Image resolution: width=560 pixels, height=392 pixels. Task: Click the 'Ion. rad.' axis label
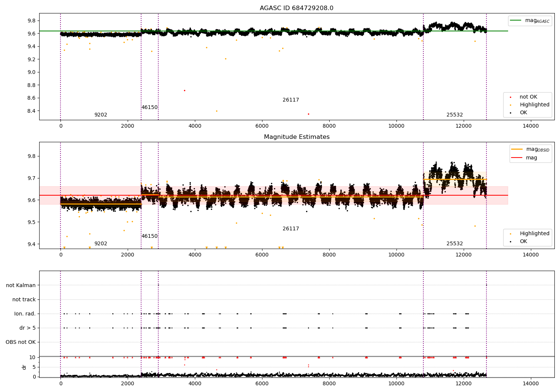tap(25, 314)
